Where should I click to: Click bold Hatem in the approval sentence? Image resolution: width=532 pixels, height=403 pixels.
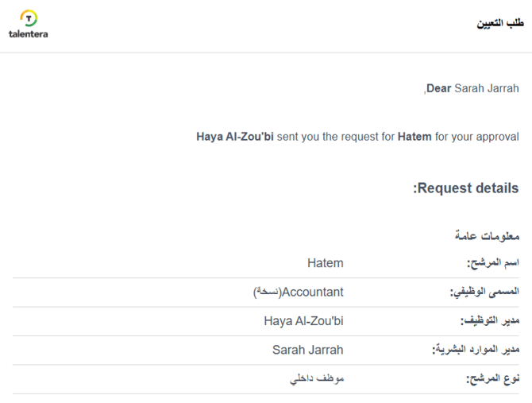[414, 137]
